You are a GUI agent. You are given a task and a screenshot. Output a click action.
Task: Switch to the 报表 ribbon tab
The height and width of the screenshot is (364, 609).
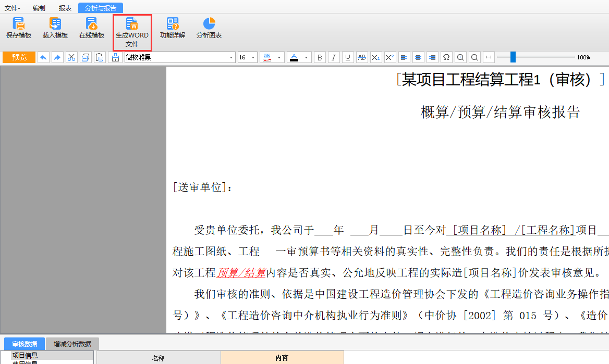pos(65,8)
